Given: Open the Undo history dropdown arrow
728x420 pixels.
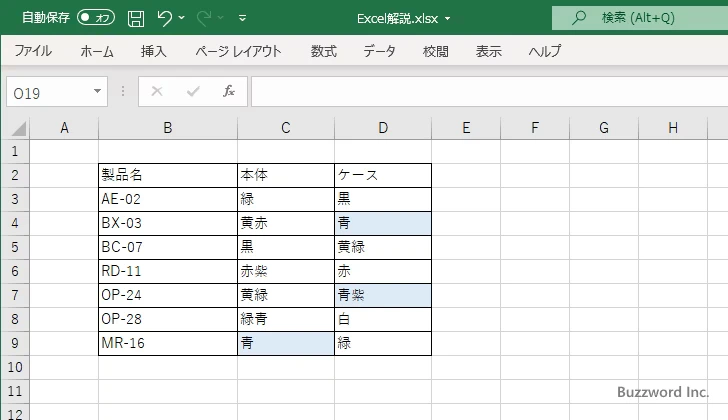Looking at the screenshot, I should click(182, 18).
